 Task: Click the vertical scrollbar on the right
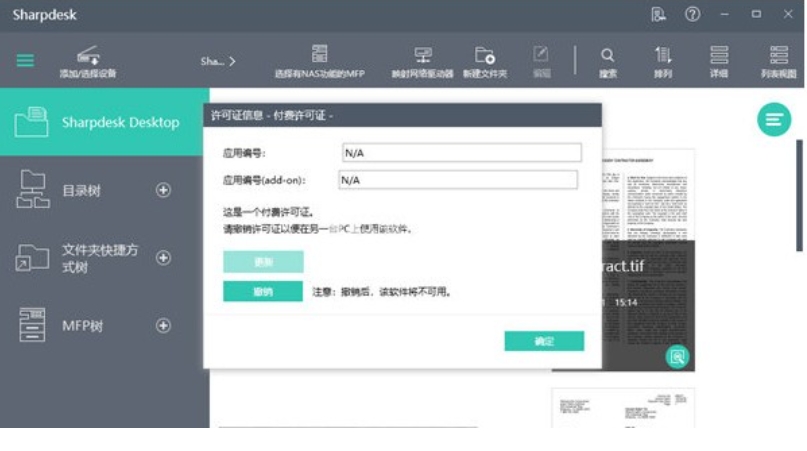[x=799, y=196]
